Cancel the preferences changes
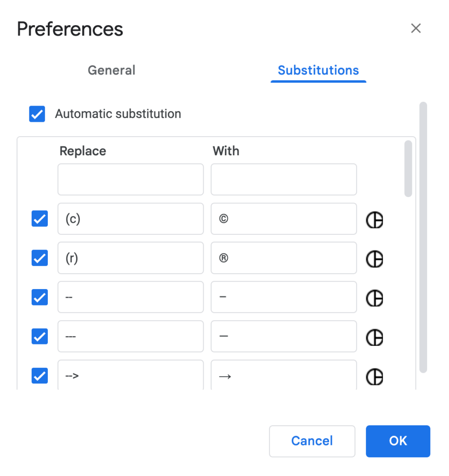449x476 pixels. coord(312,441)
